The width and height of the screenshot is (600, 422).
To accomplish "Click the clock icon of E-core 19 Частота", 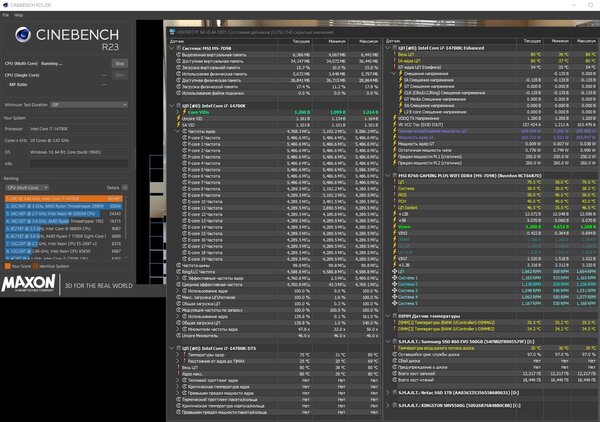I will tap(184, 259).
